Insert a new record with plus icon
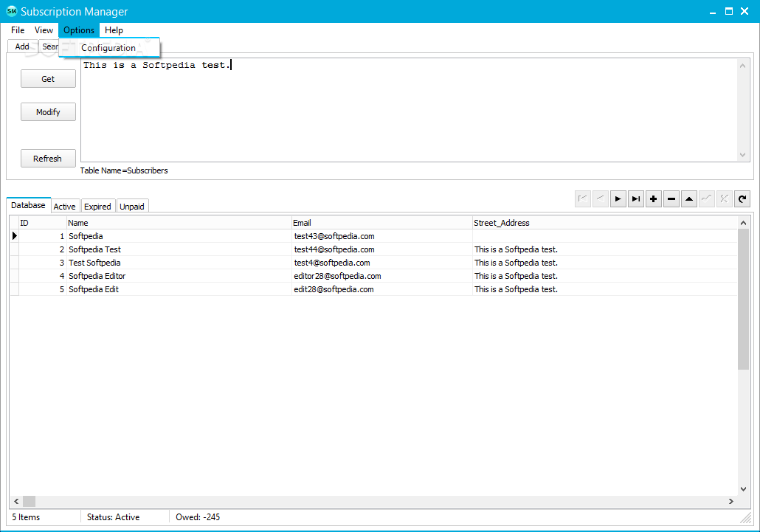 coord(653,198)
